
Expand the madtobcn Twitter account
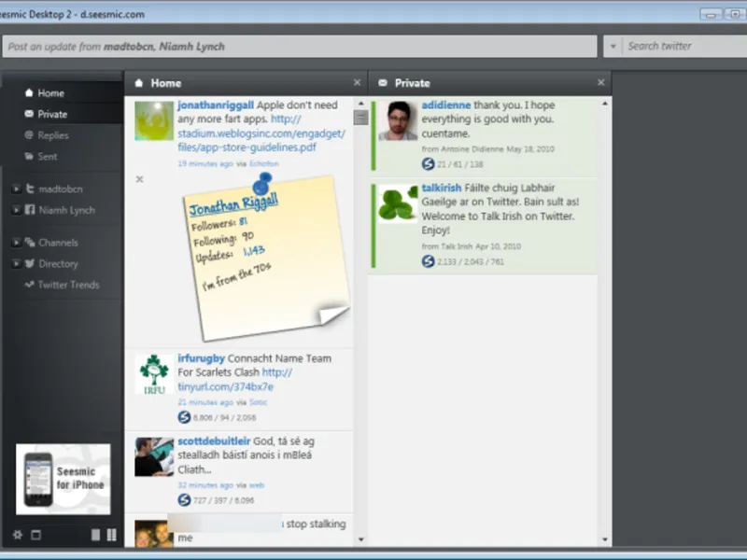click(16, 189)
